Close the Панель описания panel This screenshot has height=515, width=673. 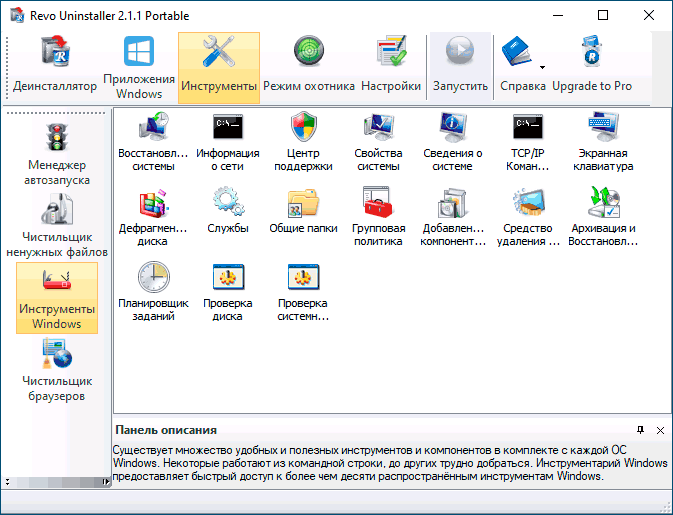660,430
